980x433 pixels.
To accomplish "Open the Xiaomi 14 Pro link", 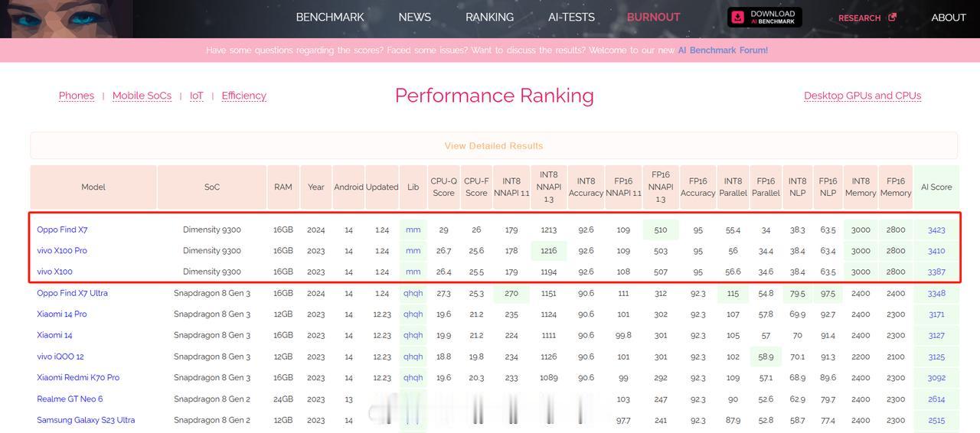I will 61,314.
